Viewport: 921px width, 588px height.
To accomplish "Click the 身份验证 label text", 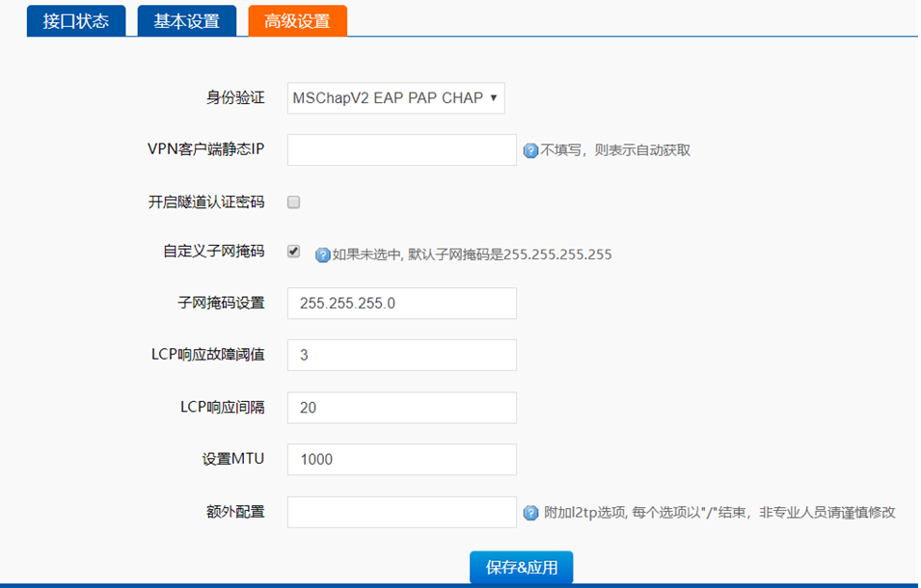I will (235, 97).
